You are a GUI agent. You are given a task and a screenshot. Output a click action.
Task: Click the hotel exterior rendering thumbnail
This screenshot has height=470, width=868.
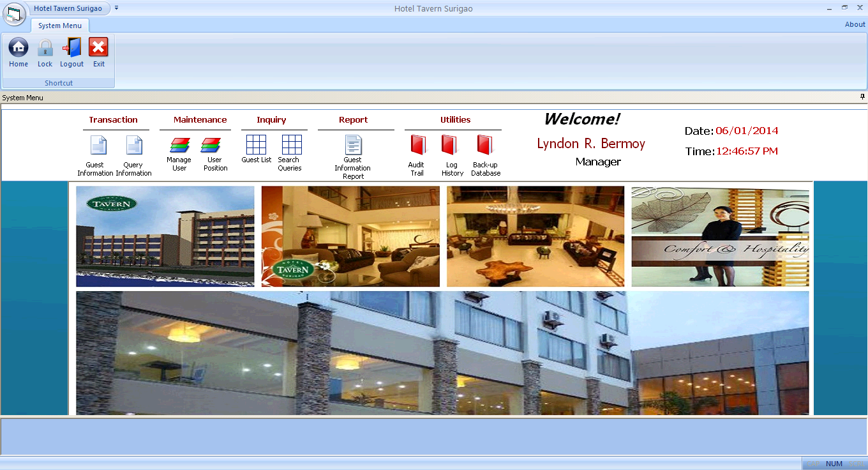click(x=165, y=236)
